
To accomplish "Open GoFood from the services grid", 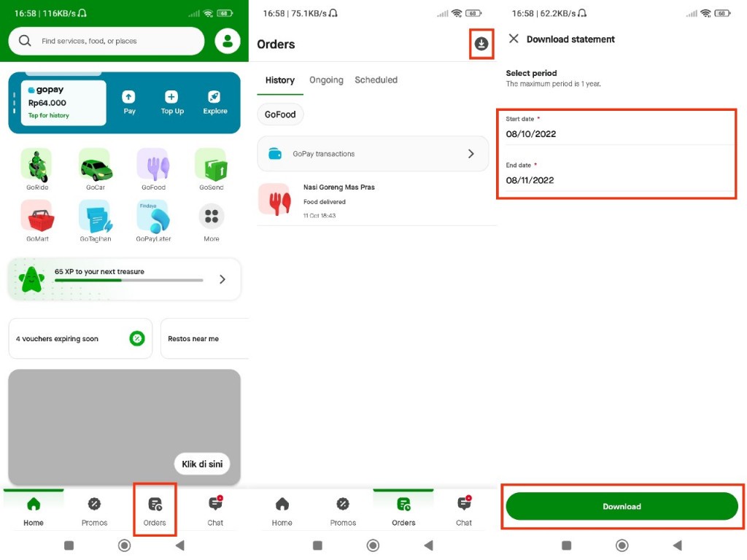I will pos(152,168).
